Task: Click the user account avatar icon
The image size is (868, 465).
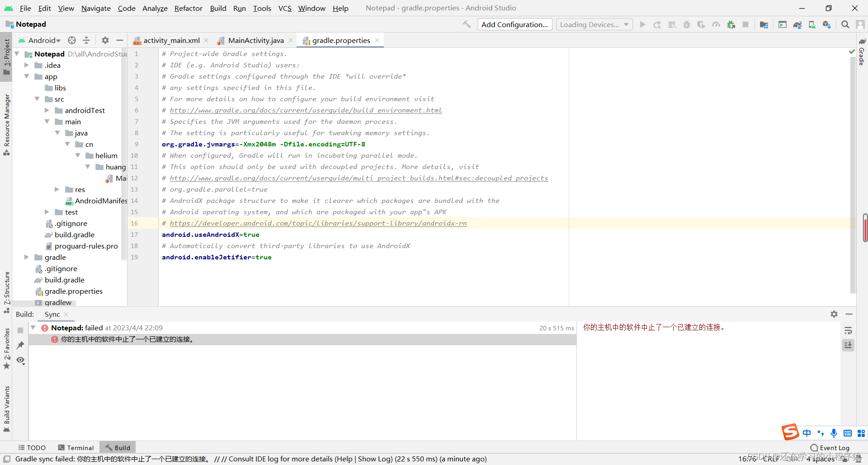Action: coord(860,24)
